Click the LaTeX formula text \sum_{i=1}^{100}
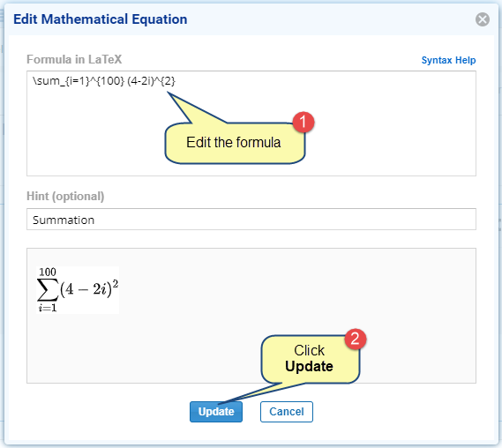 79,80
